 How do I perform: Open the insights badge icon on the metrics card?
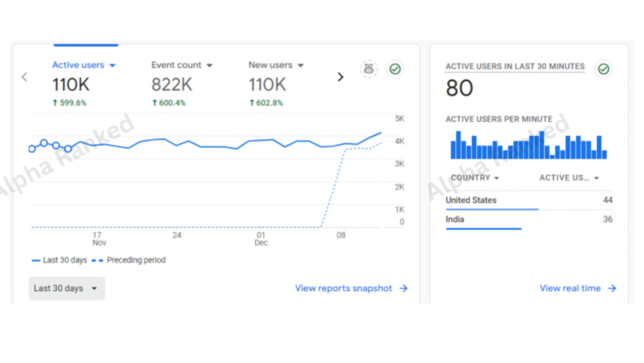[368, 69]
